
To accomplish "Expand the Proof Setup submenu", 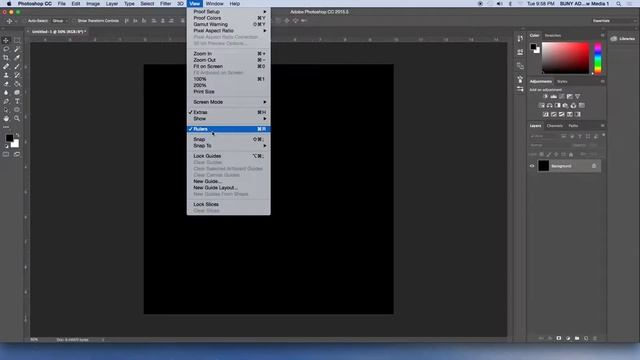I will (229, 11).
